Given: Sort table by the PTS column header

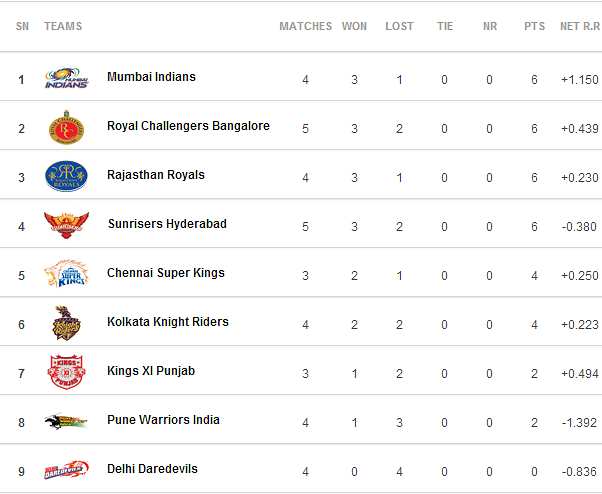Looking at the screenshot, I should pos(534,26).
